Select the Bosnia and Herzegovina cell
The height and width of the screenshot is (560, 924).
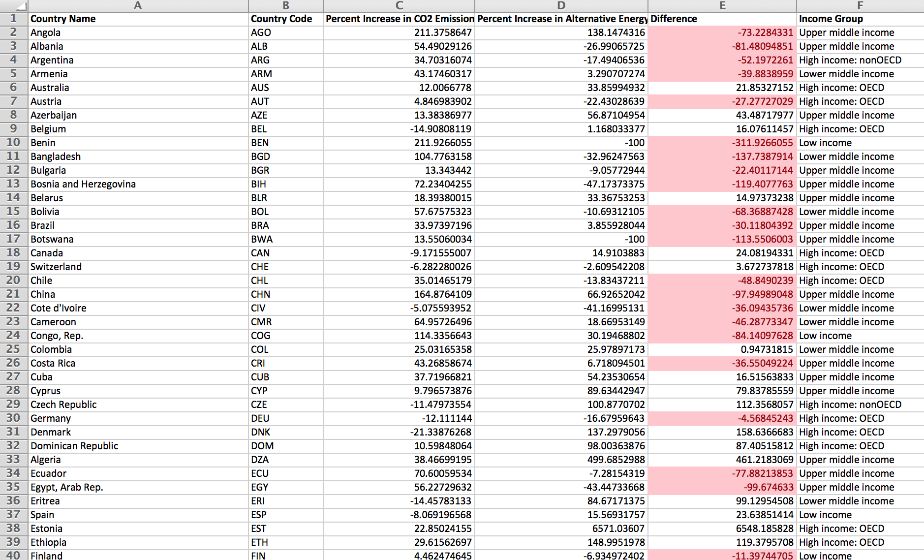(83, 184)
